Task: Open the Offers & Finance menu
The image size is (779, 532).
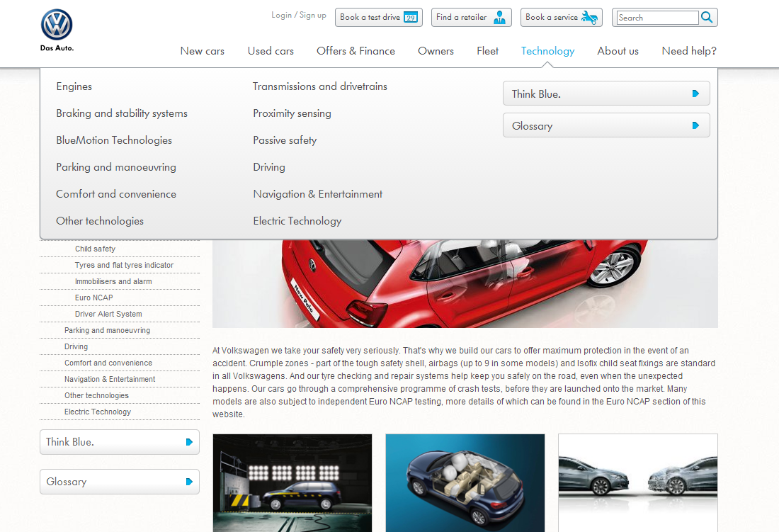Action: click(356, 51)
